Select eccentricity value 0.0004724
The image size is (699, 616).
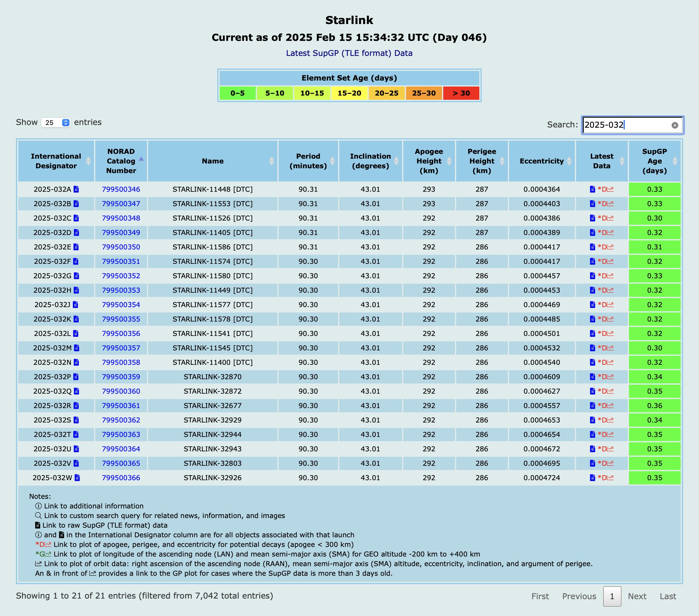click(542, 478)
